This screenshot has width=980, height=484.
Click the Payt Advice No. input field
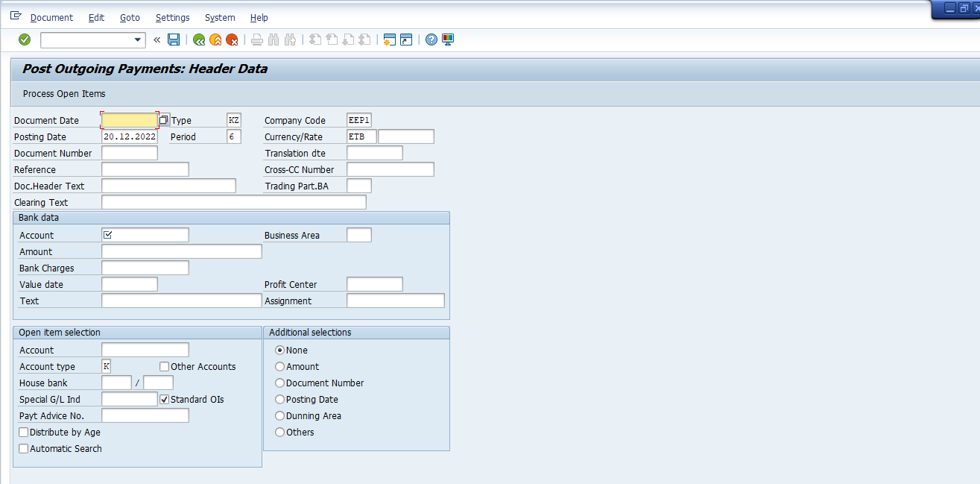pos(145,415)
